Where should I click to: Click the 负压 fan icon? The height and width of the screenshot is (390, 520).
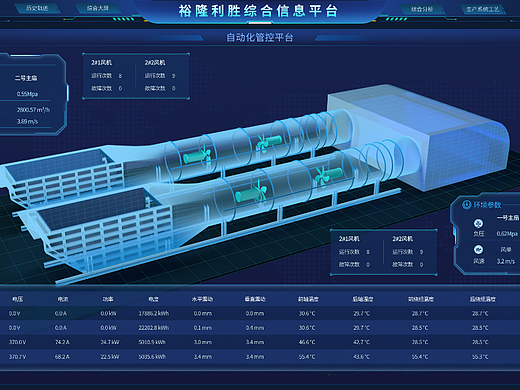pos(478,223)
